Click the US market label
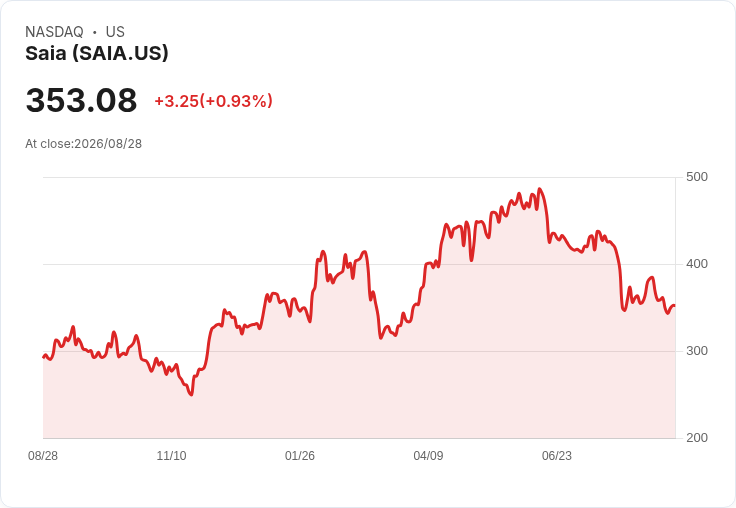Screen dimensions: 736x508 click(115, 32)
